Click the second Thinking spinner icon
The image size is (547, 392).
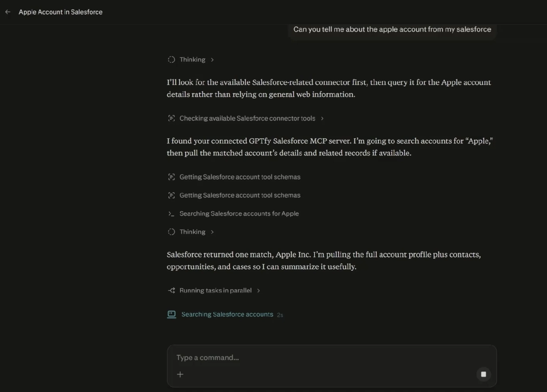171,232
